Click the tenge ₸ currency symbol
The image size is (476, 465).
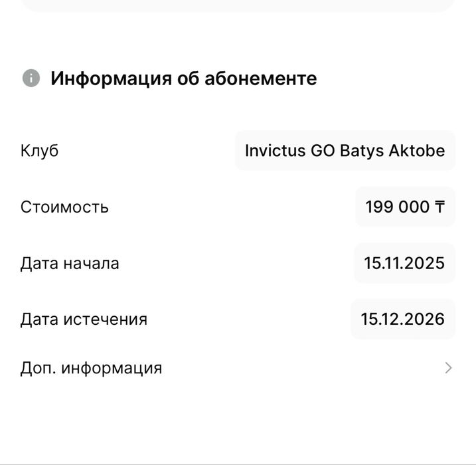(x=439, y=207)
